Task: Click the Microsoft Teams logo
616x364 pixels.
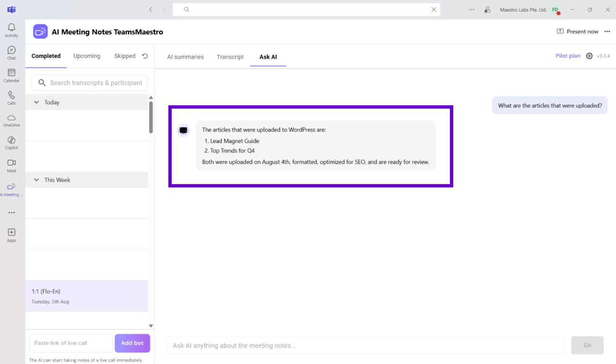Action: (x=12, y=9)
